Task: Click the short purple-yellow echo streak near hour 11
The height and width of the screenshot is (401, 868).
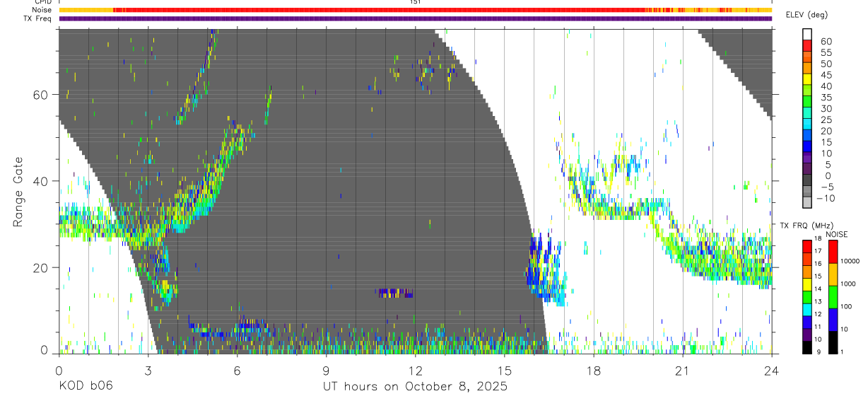Action: click(x=395, y=293)
